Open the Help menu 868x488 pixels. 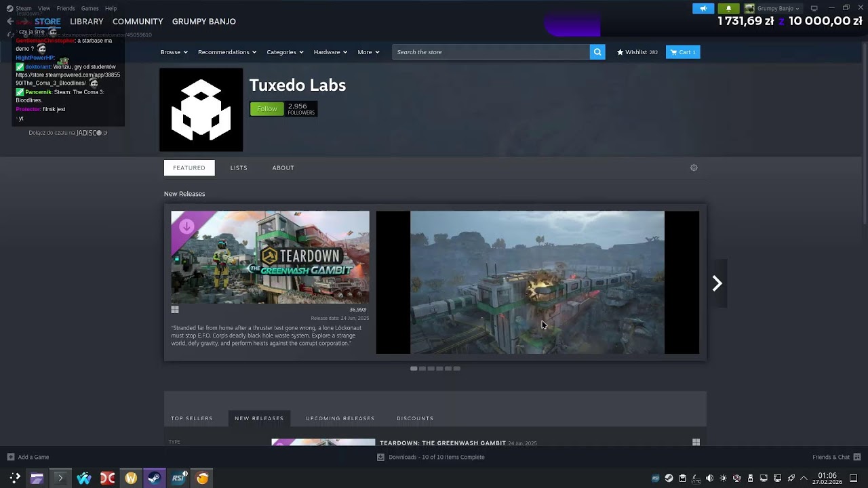(x=111, y=8)
